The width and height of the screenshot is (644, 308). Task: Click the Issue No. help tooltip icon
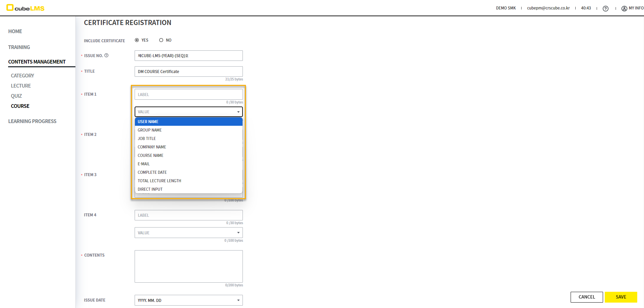[106, 55]
